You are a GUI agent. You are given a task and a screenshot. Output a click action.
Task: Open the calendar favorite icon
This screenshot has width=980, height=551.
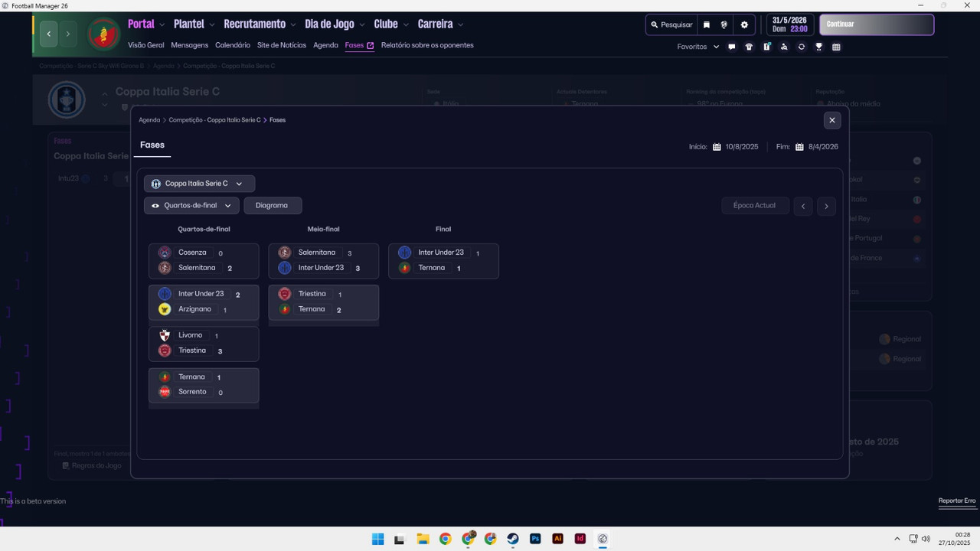click(836, 47)
